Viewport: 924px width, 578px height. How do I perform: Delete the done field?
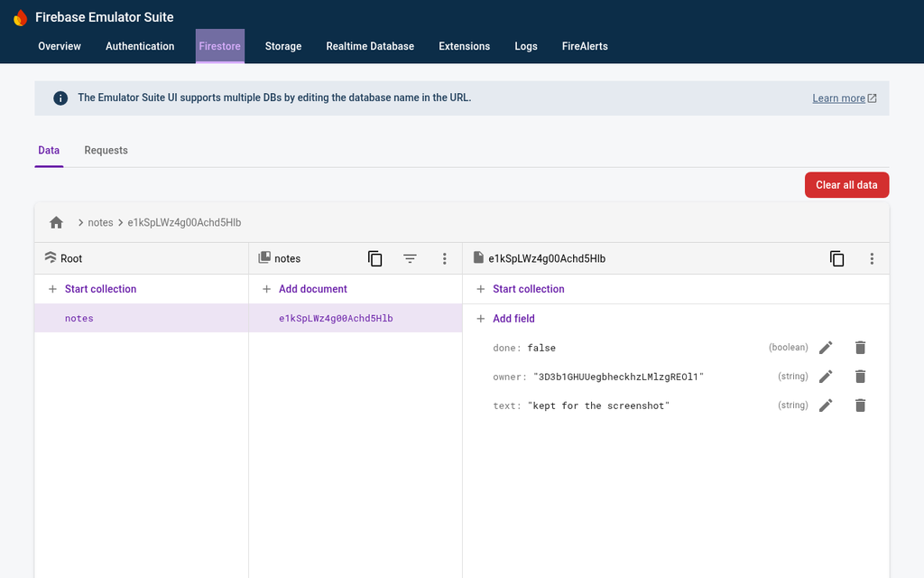(860, 348)
